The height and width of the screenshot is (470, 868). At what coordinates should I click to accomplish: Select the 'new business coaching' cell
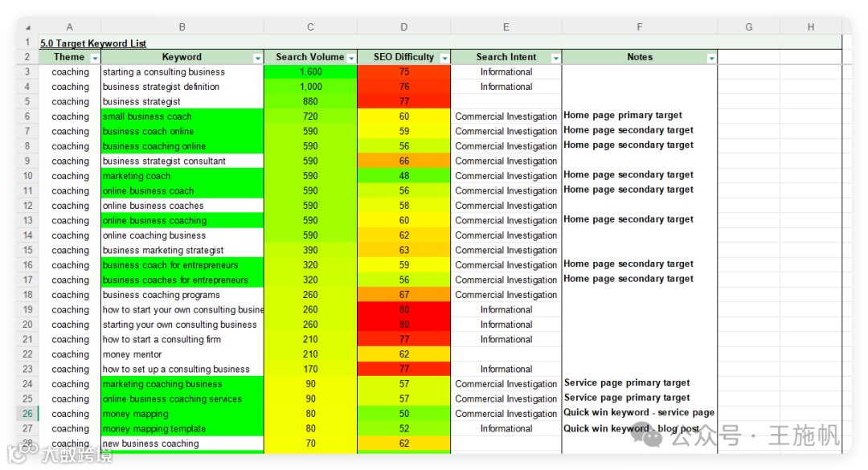tap(182, 443)
